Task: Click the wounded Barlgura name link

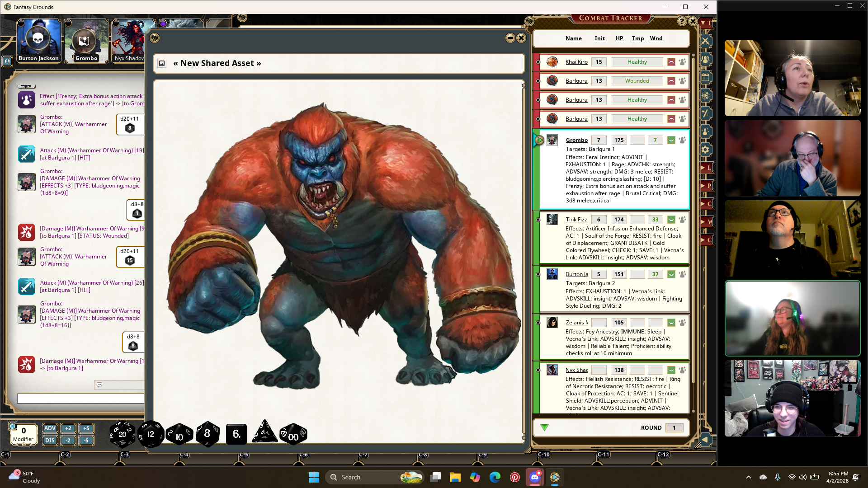Action: [576, 81]
